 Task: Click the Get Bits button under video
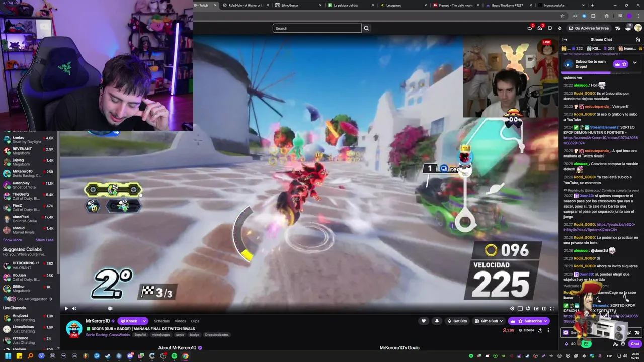457,321
